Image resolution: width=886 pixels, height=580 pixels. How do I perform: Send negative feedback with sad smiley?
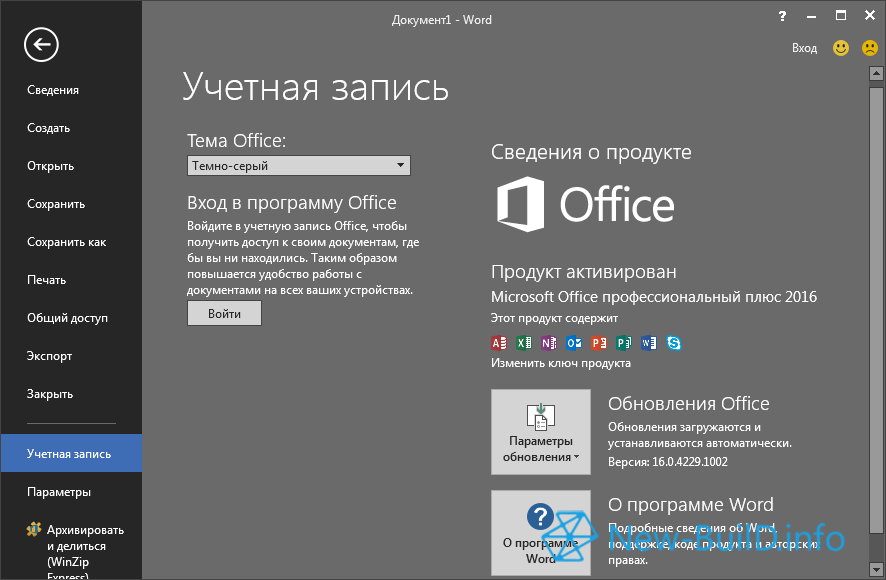[x=870, y=48]
